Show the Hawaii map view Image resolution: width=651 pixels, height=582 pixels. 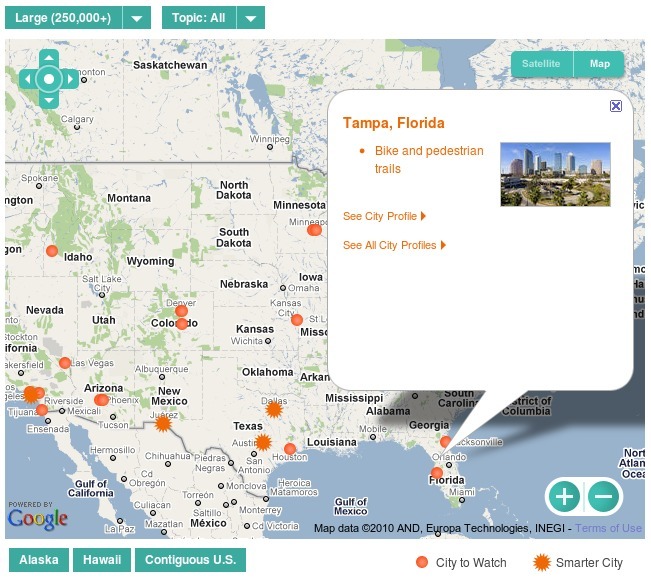click(102, 560)
